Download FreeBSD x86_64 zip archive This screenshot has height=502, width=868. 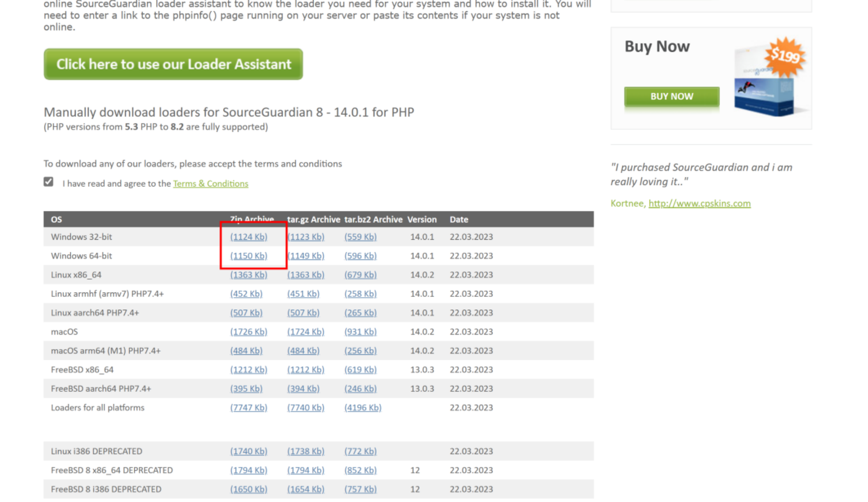pyautogui.click(x=249, y=370)
